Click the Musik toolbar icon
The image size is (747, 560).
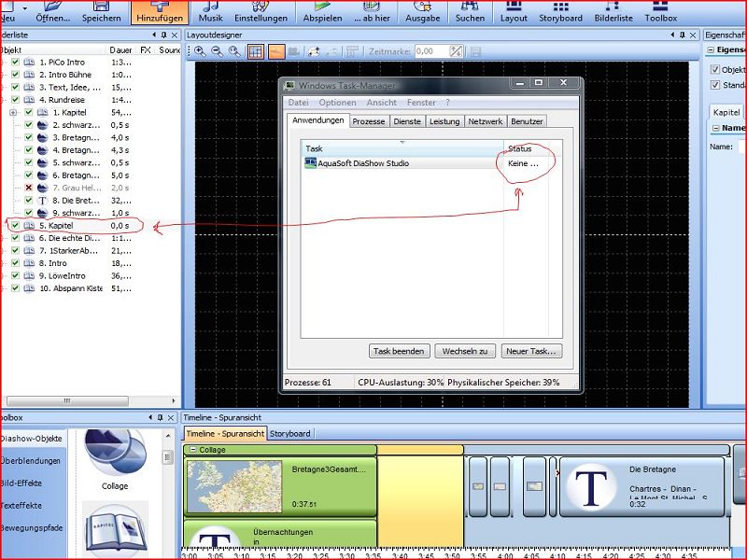(210, 12)
